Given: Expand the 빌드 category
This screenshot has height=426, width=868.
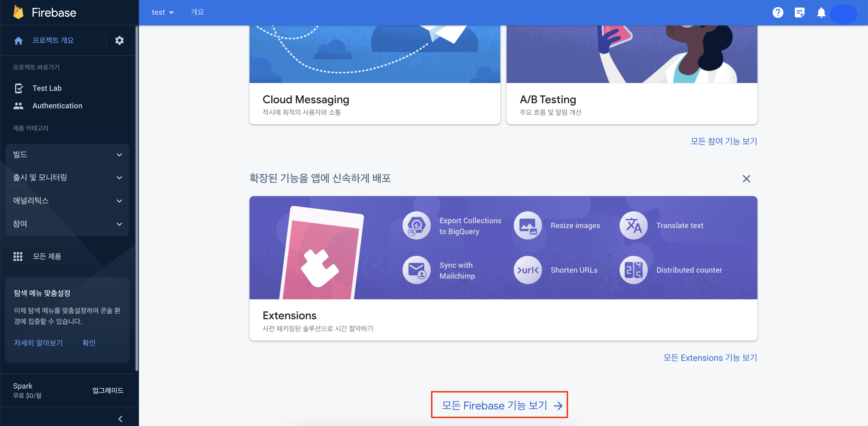Looking at the screenshot, I should (68, 155).
